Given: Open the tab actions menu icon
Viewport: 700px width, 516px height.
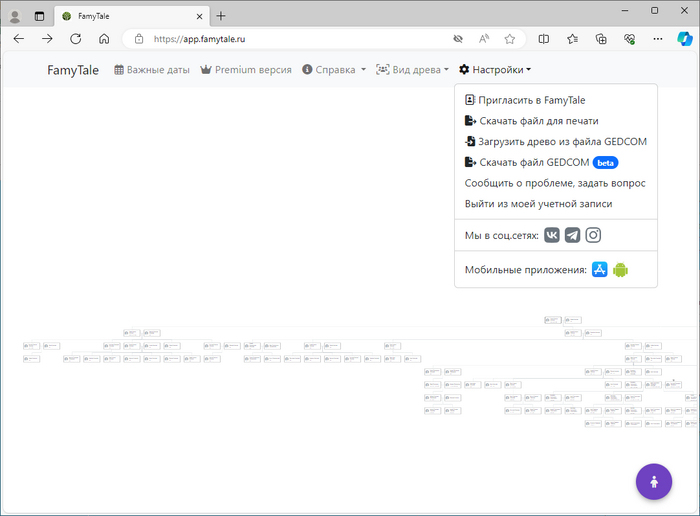Looking at the screenshot, I should [39, 17].
